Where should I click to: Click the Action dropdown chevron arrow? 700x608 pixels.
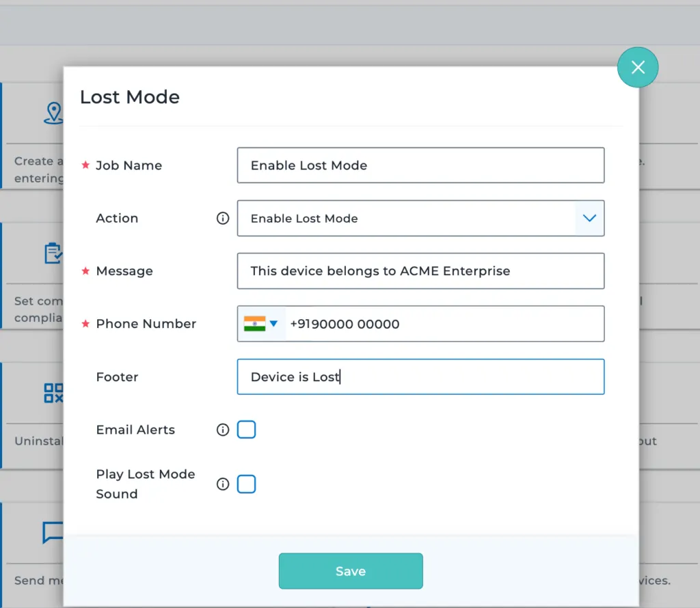click(589, 218)
